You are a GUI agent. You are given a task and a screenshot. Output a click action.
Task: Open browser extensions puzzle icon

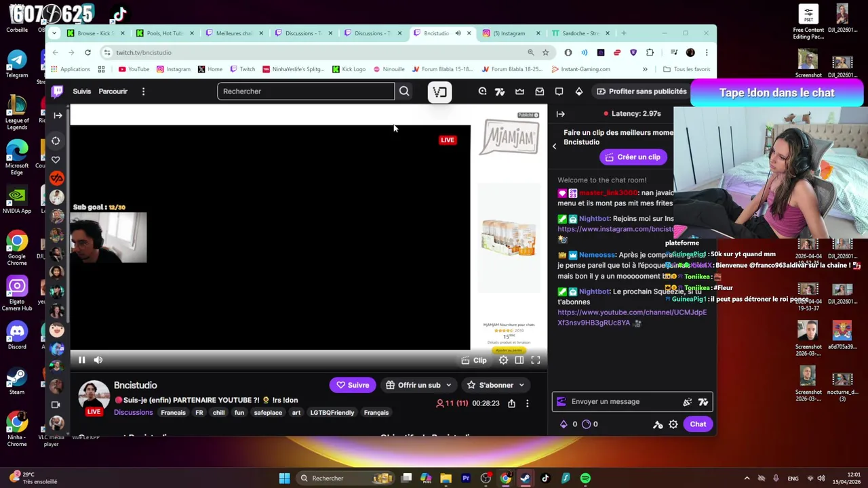coord(650,52)
